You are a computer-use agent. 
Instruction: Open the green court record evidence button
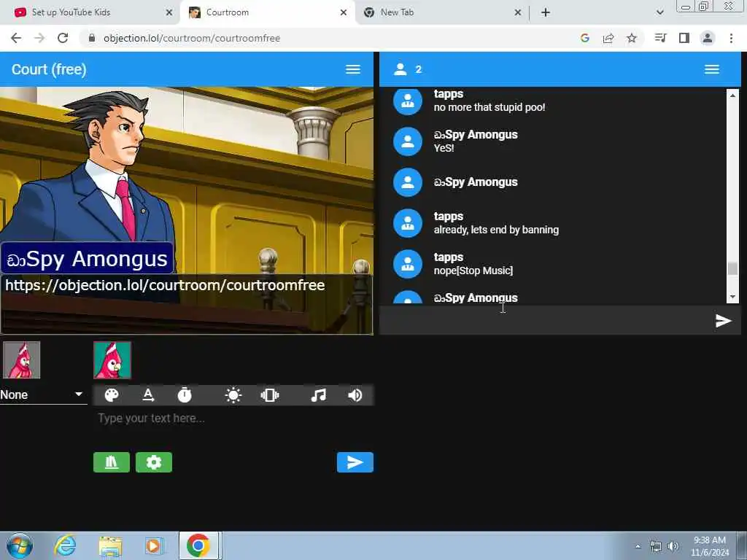(112, 462)
